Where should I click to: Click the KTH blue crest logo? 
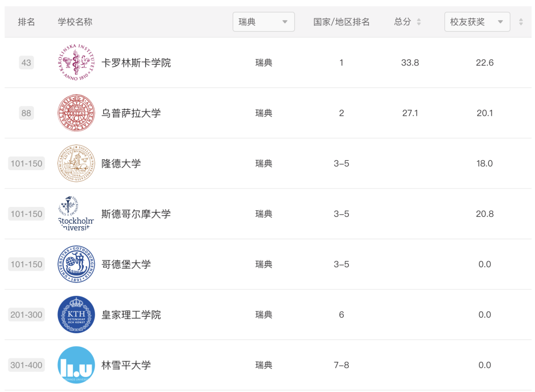click(76, 315)
